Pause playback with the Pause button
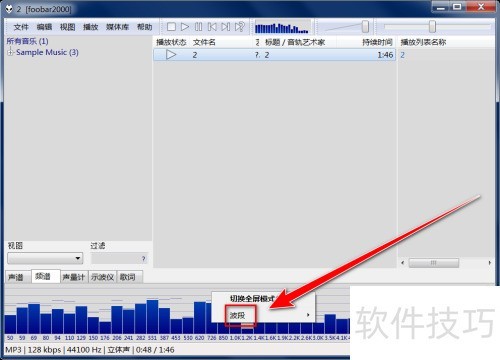Image resolution: width=500 pixels, height=360 pixels. click(198, 27)
